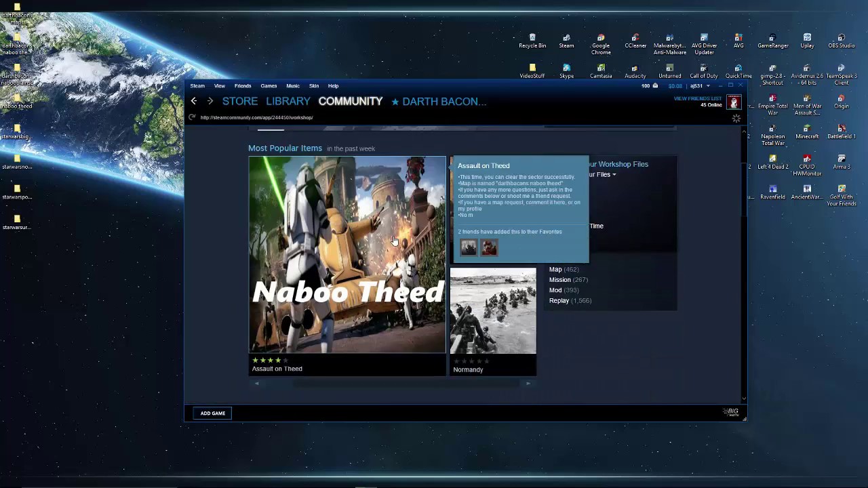Open the VideoStuff folder on desktop
Image resolution: width=868 pixels, height=488 pixels.
[x=532, y=71]
